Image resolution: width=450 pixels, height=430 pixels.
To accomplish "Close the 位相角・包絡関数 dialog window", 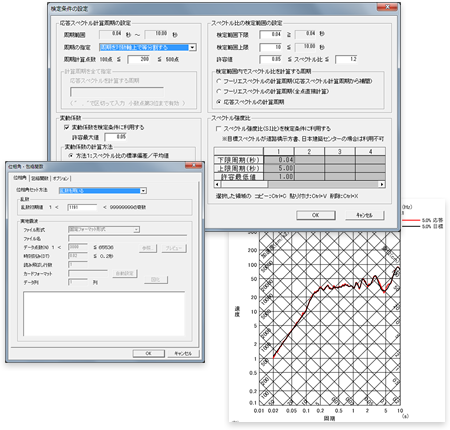I will click(194, 166).
